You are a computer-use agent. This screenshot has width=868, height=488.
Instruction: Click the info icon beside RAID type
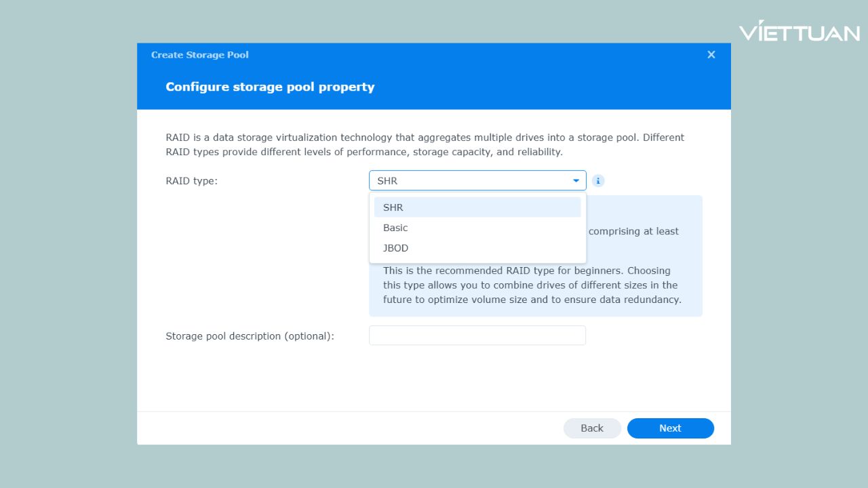[598, 181]
